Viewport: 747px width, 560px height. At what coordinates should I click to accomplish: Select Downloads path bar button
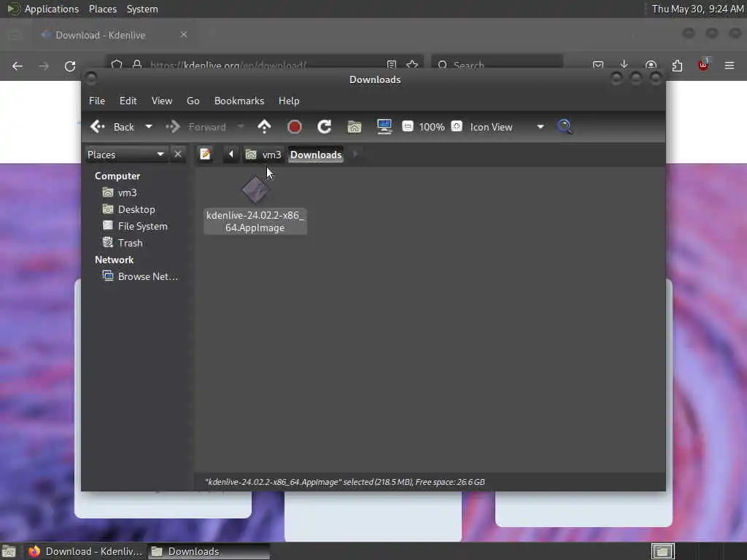click(x=316, y=155)
